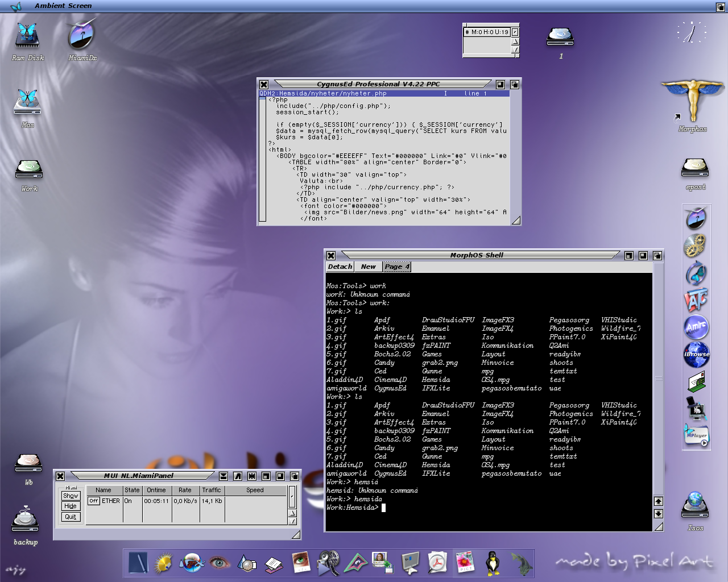Click Quit button in MiamiPanel

pos(71,517)
